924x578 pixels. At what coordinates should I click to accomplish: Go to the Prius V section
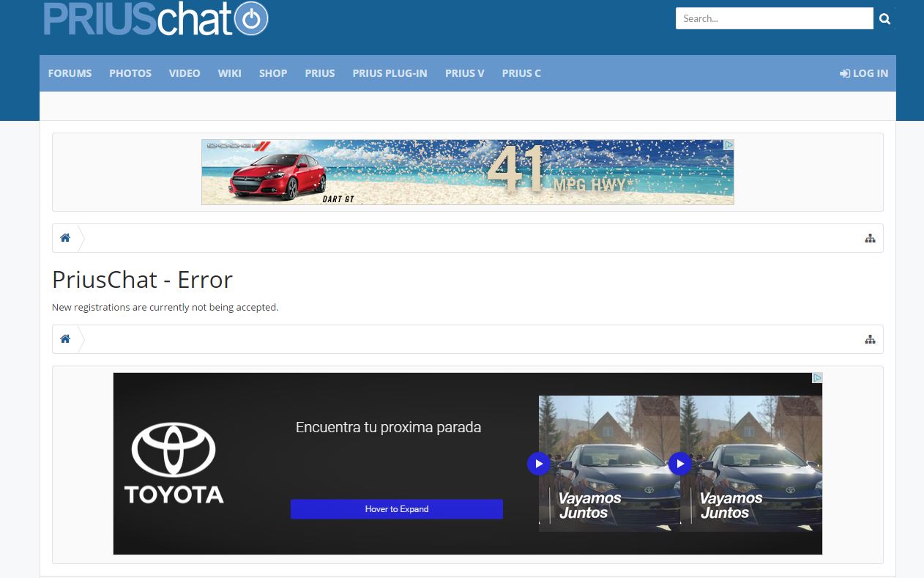[x=465, y=73]
